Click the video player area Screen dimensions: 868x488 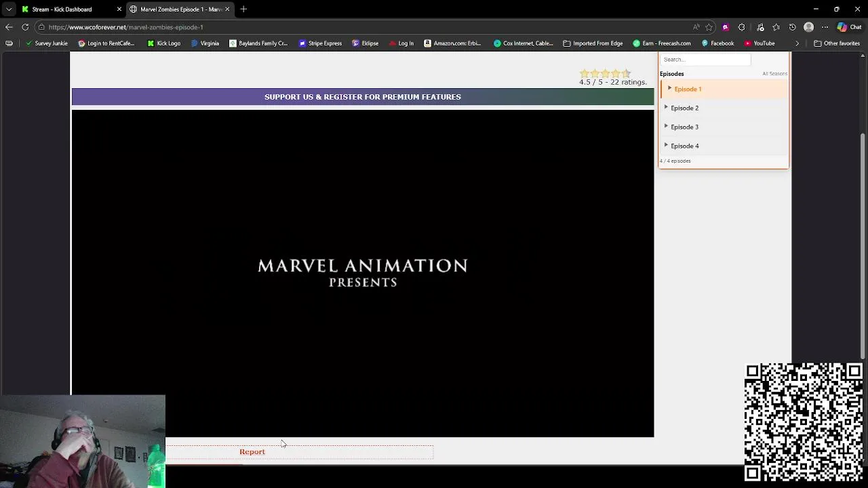tap(363, 273)
